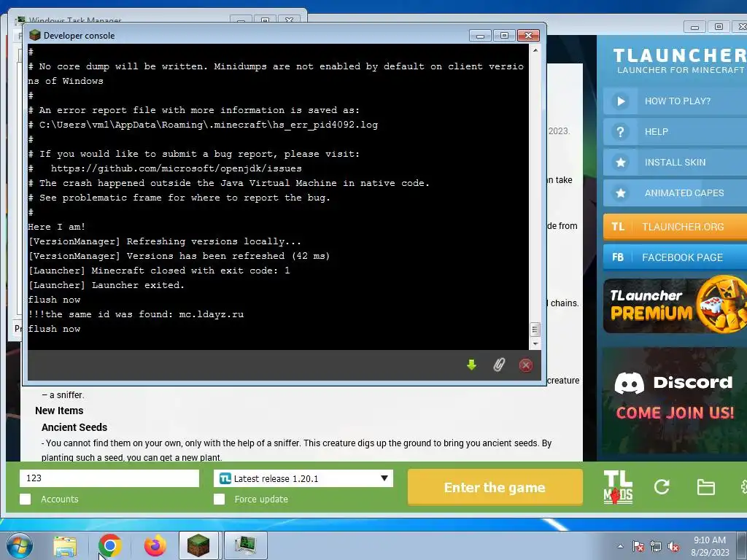Click the TLAUNCHER logo header
The width and height of the screenshot is (747, 560).
pos(680,61)
